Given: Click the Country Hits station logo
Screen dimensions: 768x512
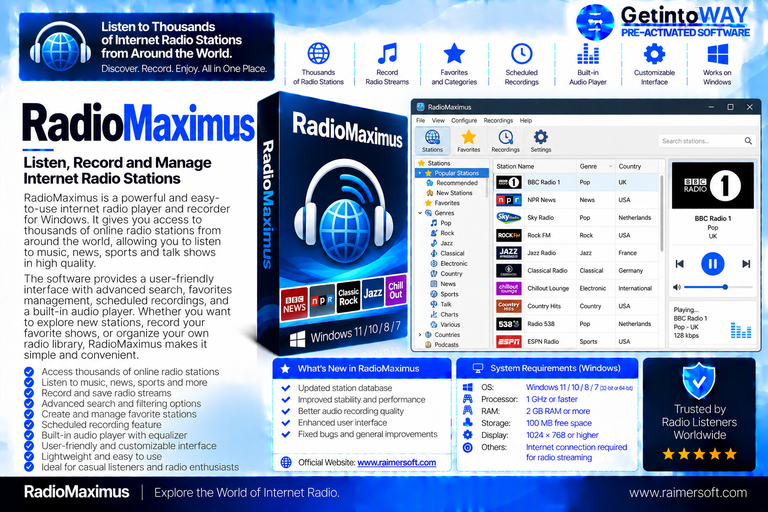Looking at the screenshot, I should 508,306.
